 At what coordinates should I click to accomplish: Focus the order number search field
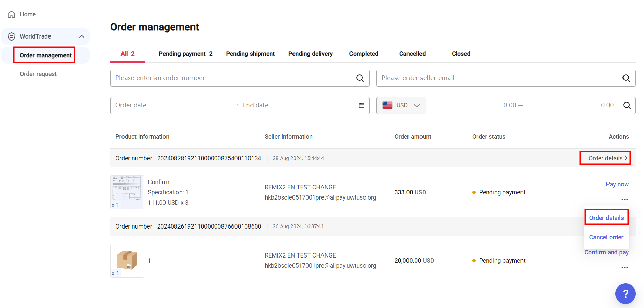click(232, 78)
